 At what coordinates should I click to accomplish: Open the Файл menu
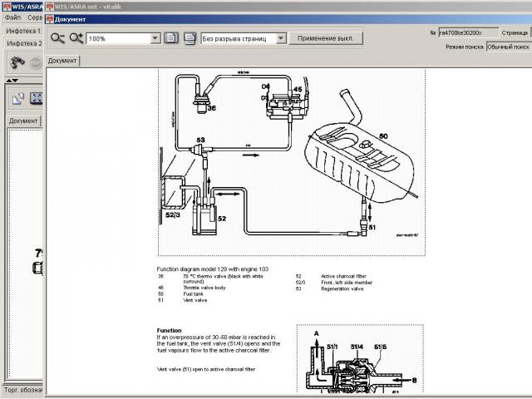pos(12,17)
